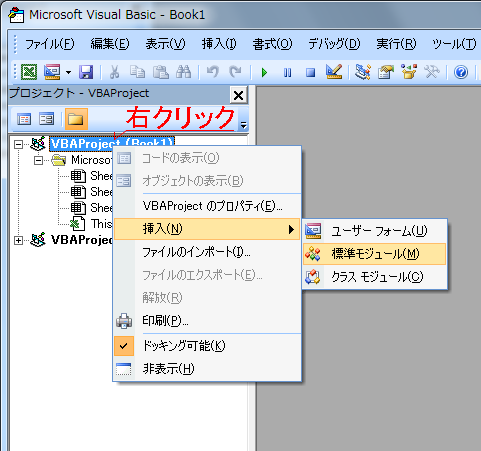Open 書式(O) menu
481x451 pixels.
coord(272,44)
